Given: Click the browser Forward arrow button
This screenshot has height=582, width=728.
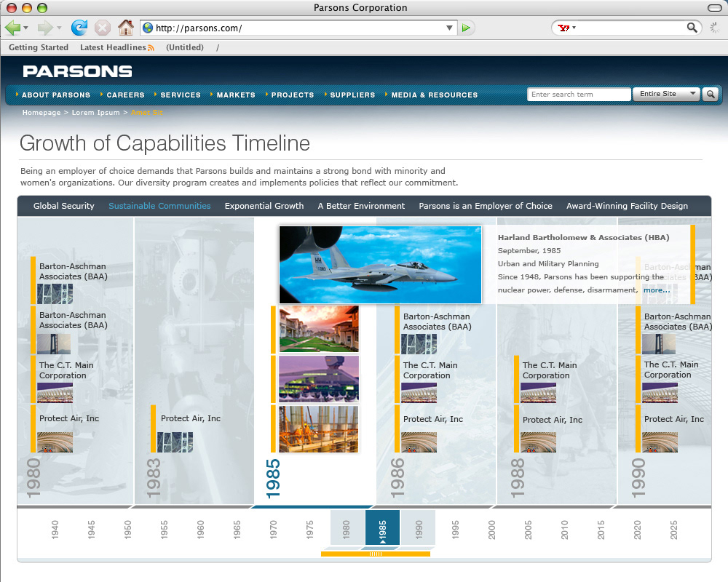Looking at the screenshot, I should (44, 28).
